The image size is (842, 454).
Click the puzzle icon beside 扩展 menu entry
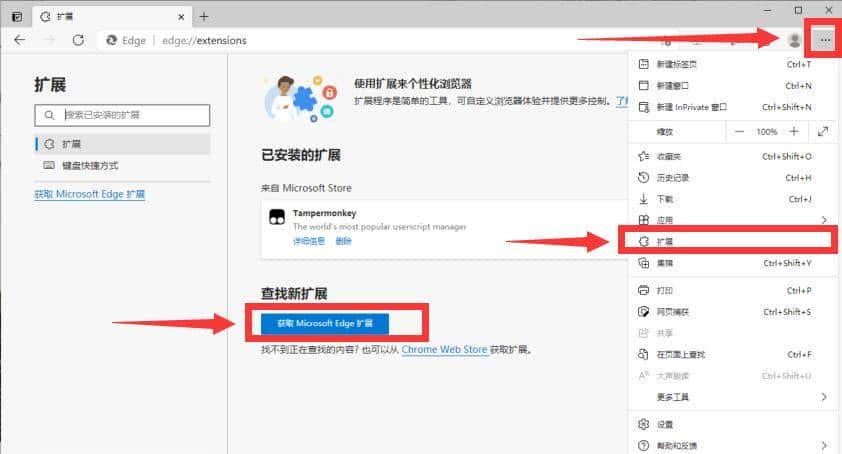[643, 242]
